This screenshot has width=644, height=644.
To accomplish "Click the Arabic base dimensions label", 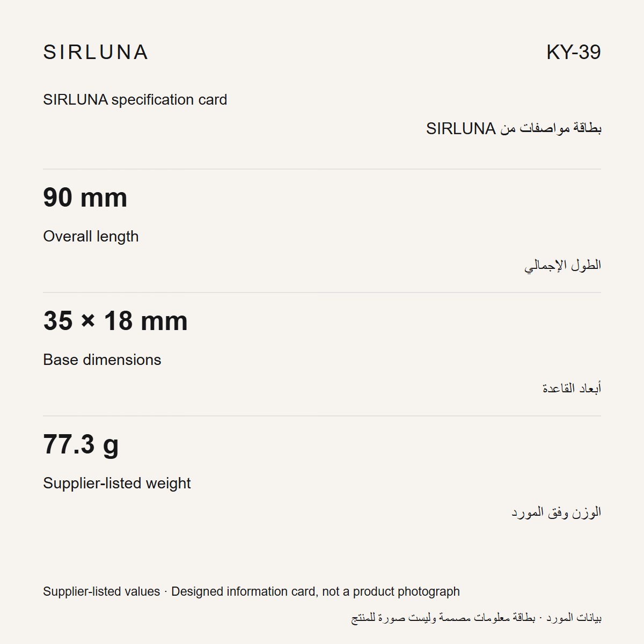I will pos(572,388).
